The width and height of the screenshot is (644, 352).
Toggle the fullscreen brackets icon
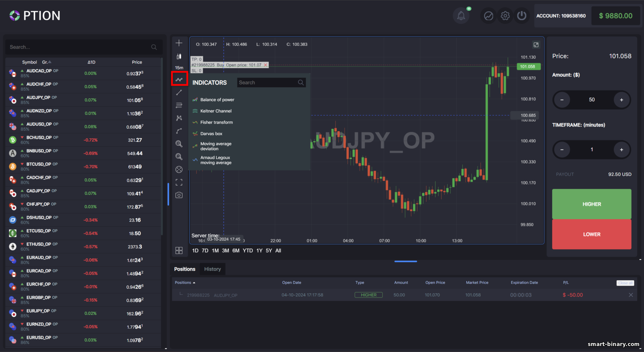point(179,182)
